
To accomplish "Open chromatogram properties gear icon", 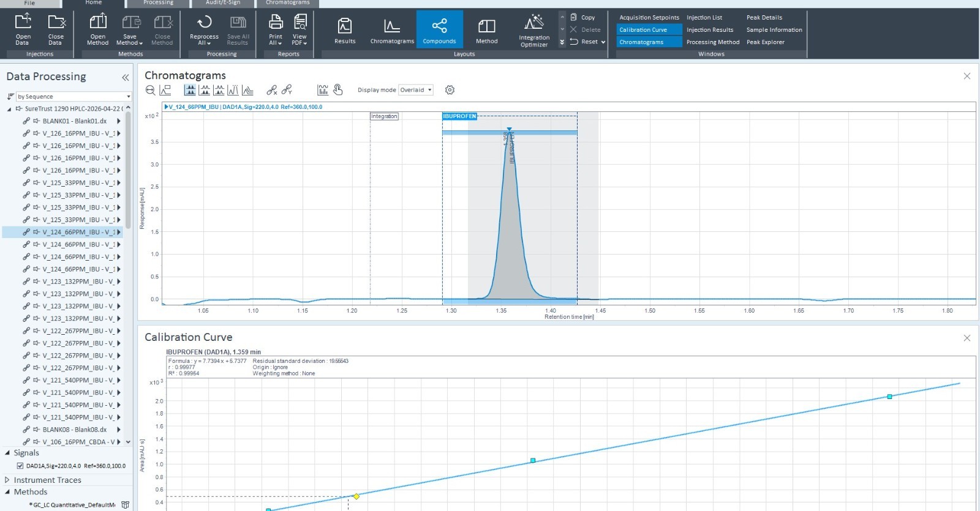I will [x=450, y=90].
